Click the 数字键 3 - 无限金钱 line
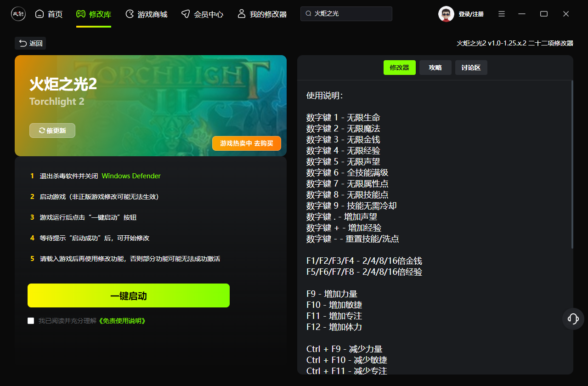The image size is (588, 386). tap(343, 140)
